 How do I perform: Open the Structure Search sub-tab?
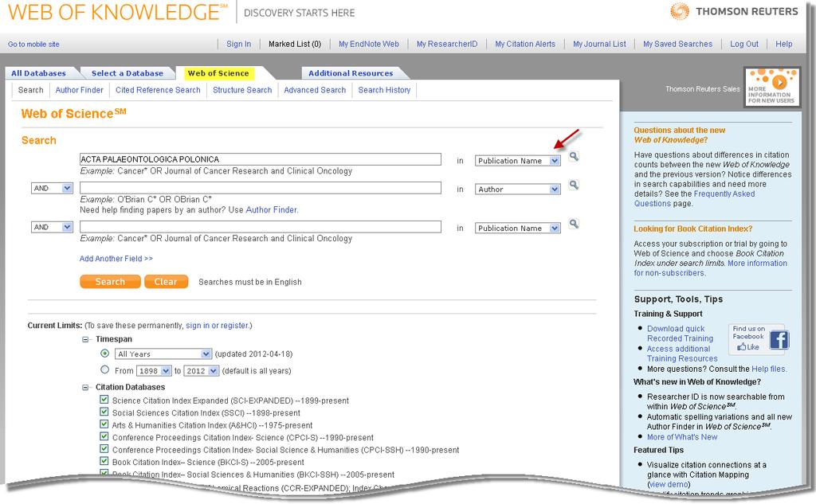click(x=242, y=90)
